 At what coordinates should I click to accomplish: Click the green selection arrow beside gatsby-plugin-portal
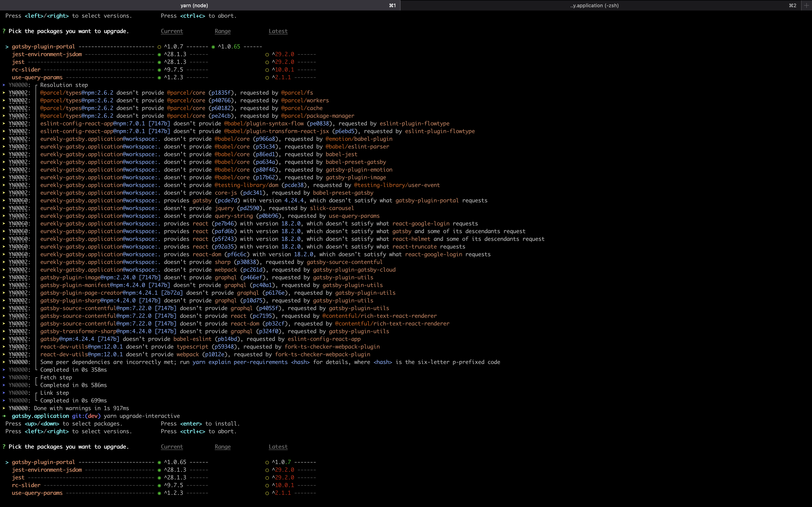pyautogui.click(x=7, y=47)
